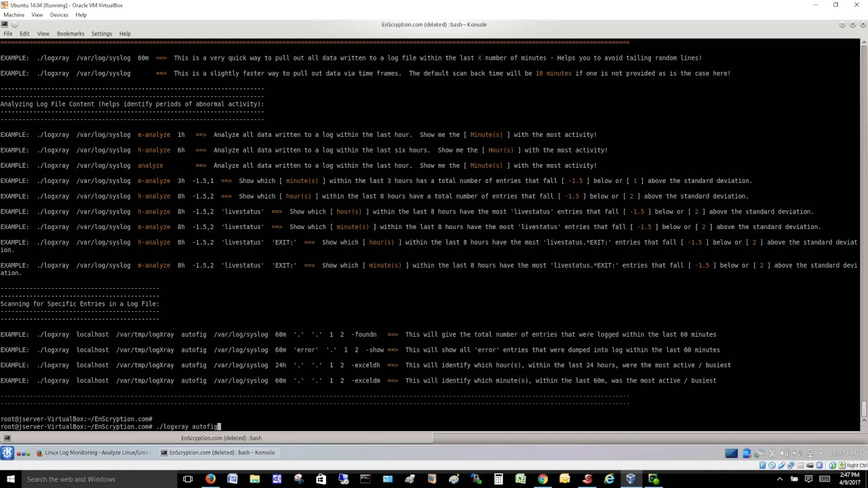Open the Snipping Tool scissors taskbar icon
Screen dimensions: 868x488
pyautogui.click(x=299, y=479)
